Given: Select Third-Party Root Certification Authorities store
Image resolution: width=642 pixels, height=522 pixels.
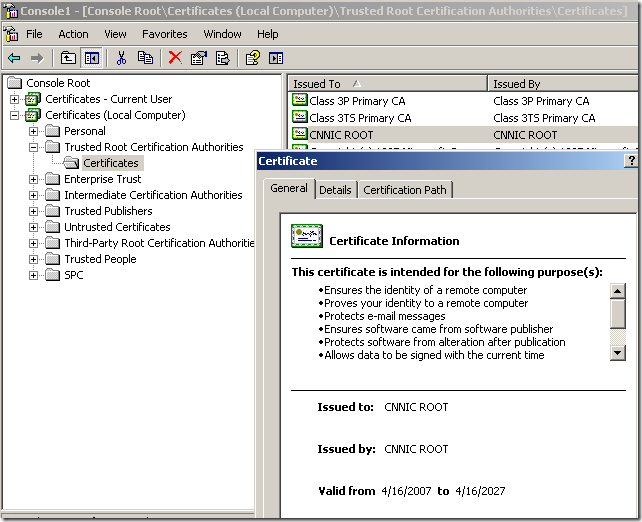Looking at the screenshot, I should (159, 243).
